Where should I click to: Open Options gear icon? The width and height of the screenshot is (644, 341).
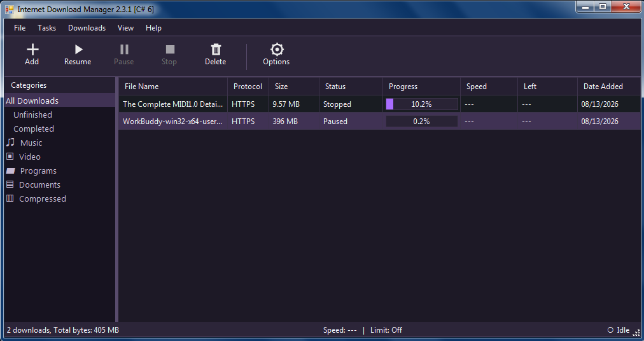[x=277, y=49]
